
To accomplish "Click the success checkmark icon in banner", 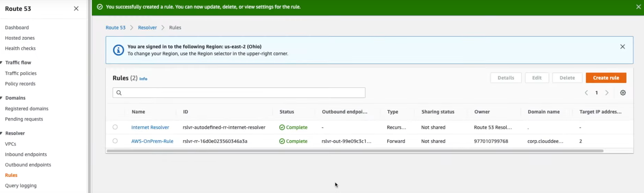I will tap(100, 7).
